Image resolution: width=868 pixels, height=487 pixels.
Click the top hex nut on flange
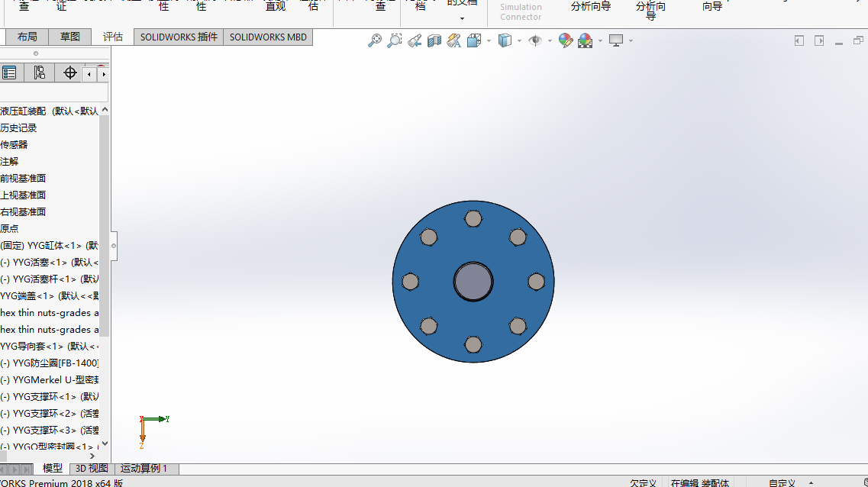[473, 218]
